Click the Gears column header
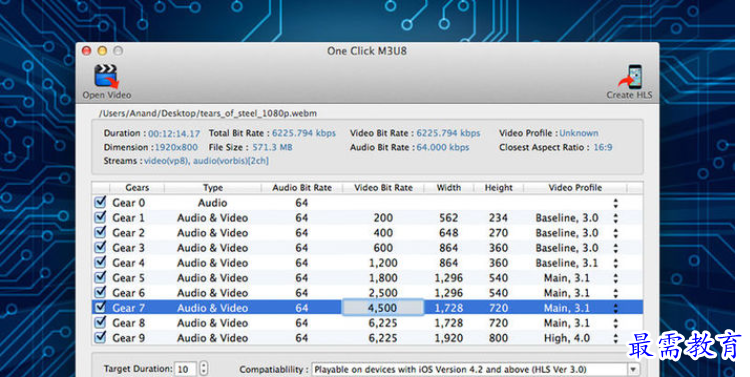 137,188
